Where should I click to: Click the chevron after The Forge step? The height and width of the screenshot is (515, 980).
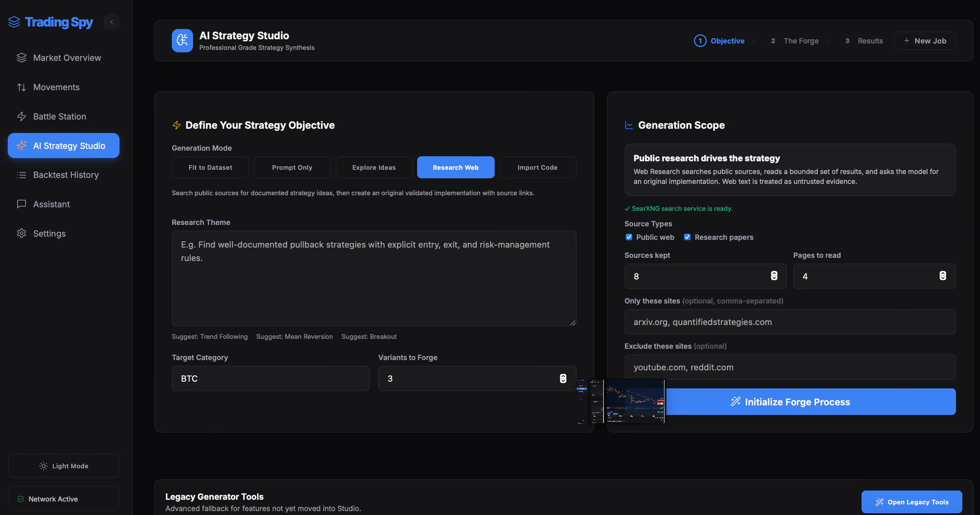pyautogui.click(x=827, y=41)
